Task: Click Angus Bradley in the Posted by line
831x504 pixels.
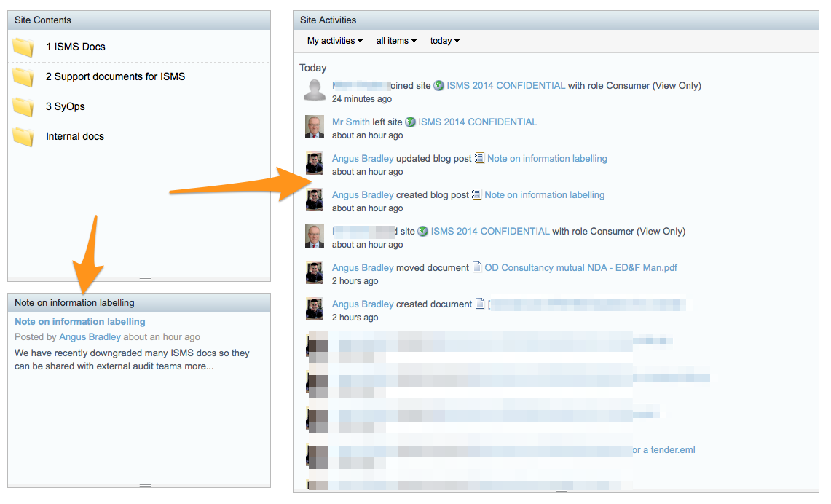Action: 90,337
